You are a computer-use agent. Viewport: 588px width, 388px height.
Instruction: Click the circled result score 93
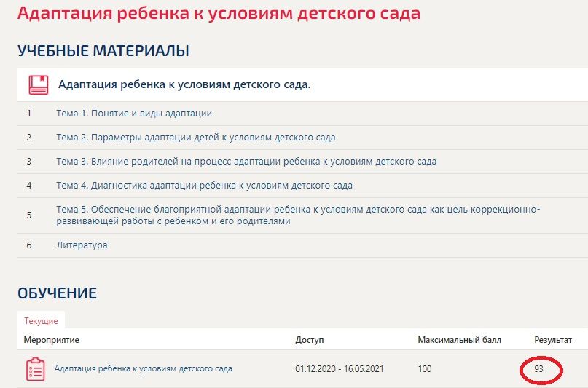[539, 369]
